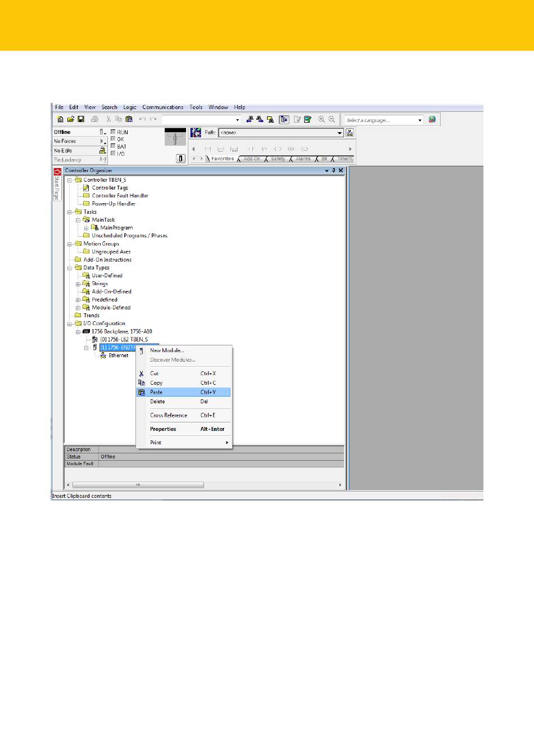This screenshot has height=756, width=534.
Task: Choose Properties from the context menu
Action: pyautogui.click(x=183, y=429)
